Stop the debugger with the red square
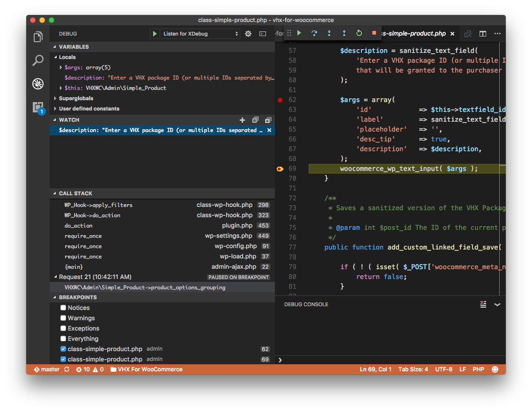The image size is (532, 412). coord(374,33)
